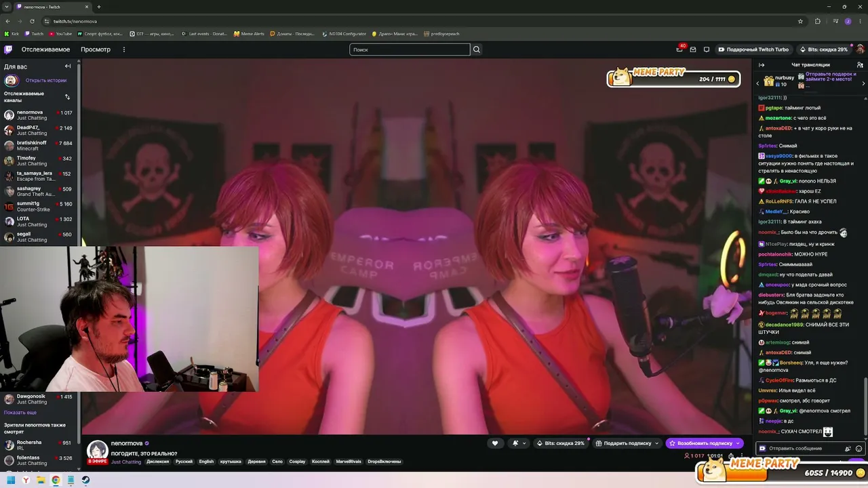Click the 'Cosplay' stream tag

pyautogui.click(x=297, y=462)
